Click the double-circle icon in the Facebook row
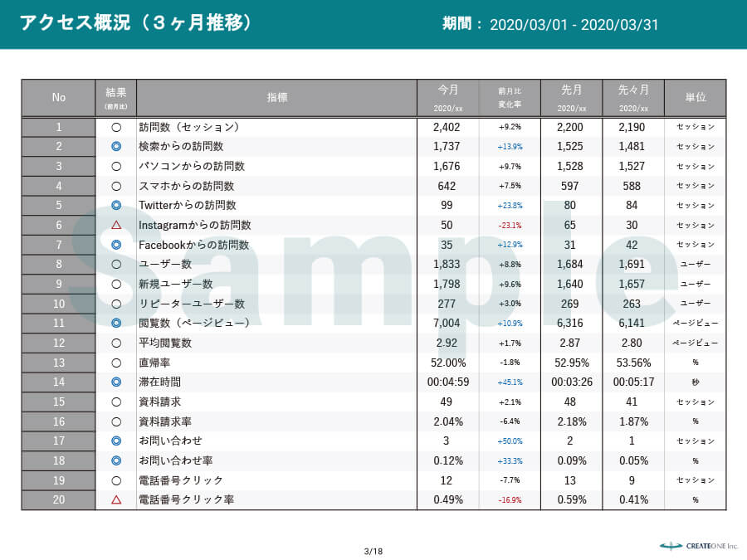 pyautogui.click(x=116, y=245)
